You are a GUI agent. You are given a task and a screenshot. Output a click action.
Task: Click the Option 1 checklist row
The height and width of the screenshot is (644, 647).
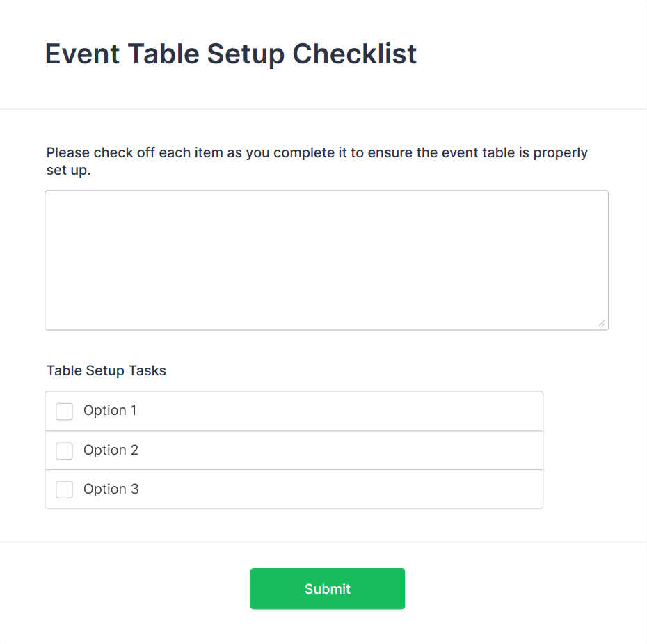292,411
